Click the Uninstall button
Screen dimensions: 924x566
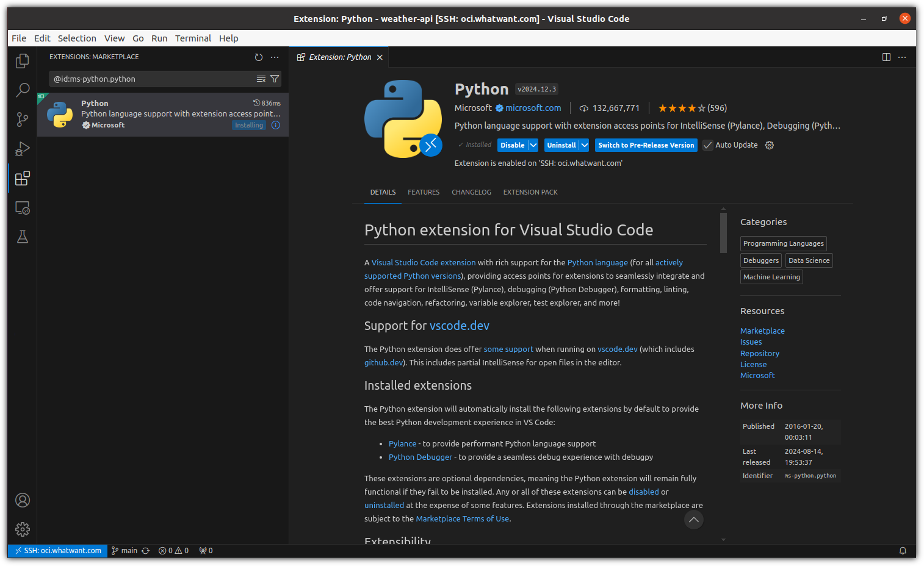(x=561, y=145)
